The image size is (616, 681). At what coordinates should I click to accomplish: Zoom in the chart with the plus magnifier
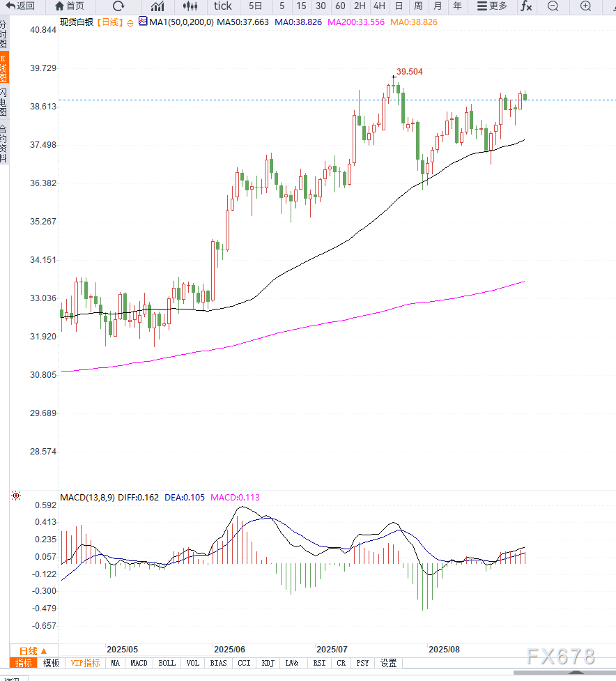pyautogui.click(x=585, y=6)
